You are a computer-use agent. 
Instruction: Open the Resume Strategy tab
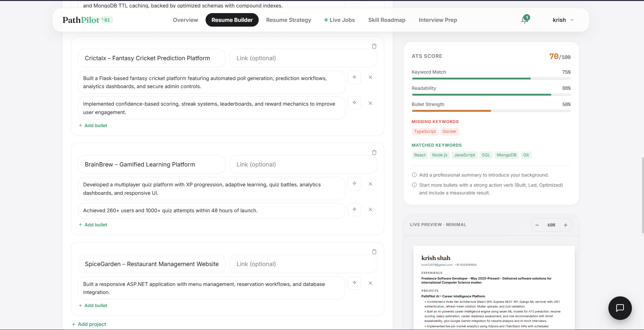(289, 20)
